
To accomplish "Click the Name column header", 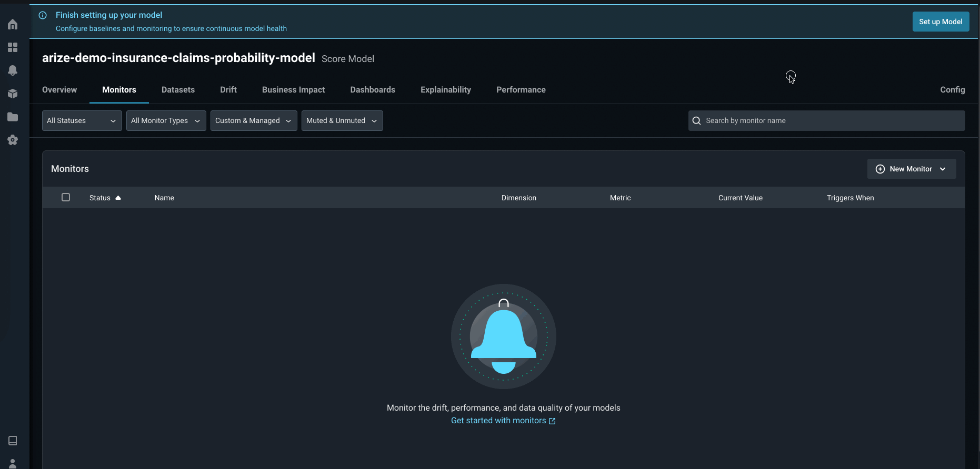I will pos(164,198).
